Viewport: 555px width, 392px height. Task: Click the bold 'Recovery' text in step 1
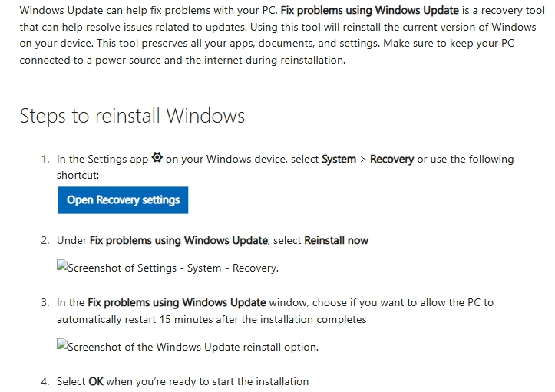(391, 160)
